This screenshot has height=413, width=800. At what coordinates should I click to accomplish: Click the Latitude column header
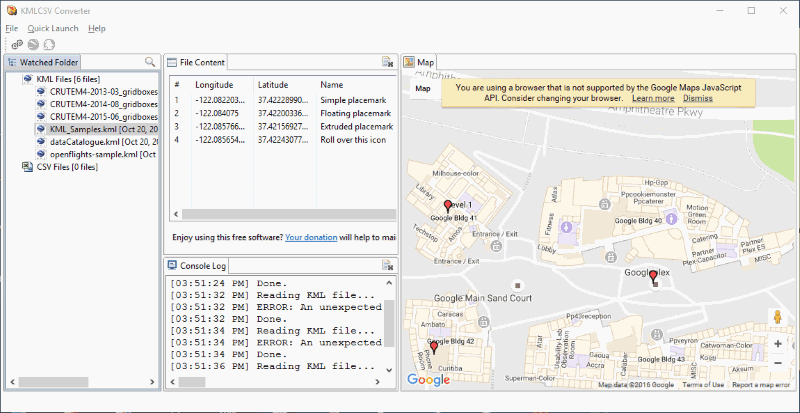(273, 85)
